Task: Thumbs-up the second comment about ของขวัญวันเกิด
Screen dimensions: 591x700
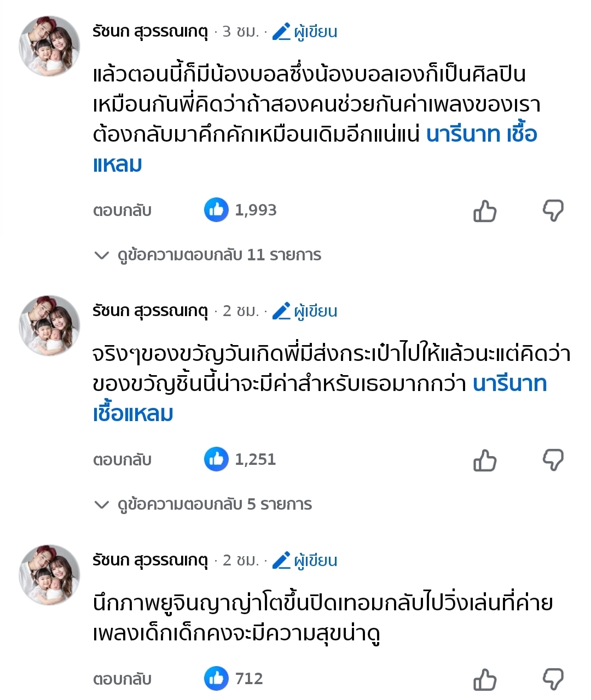Action: pyautogui.click(x=484, y=460)
